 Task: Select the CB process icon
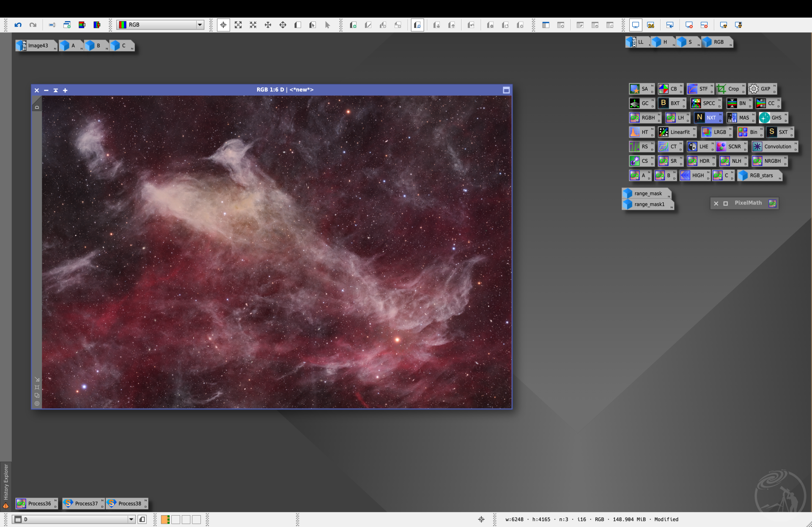point(670,89)
